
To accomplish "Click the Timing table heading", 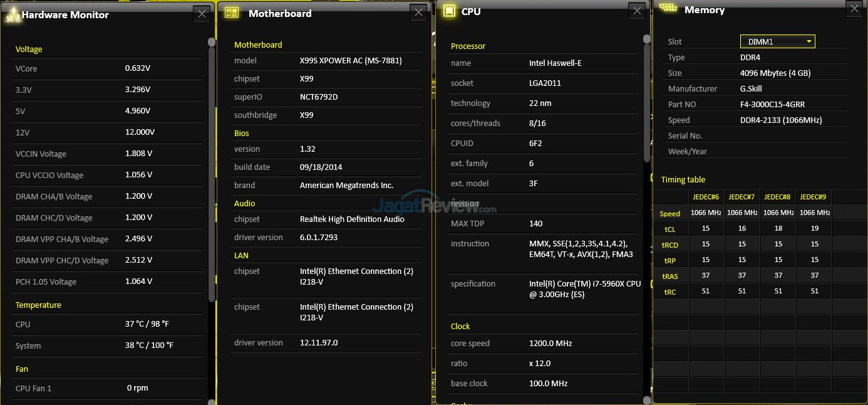I will [683, 179].
